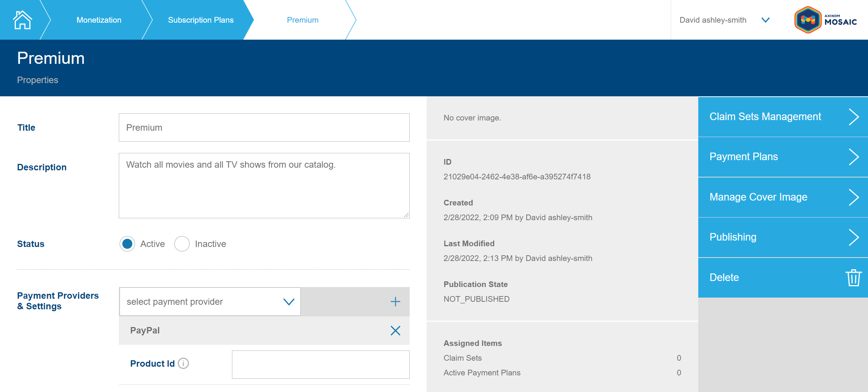Navigate to Subscription Plans breadcrumb
This screenshot has height=392, width=868.
(x=201, y=20)
